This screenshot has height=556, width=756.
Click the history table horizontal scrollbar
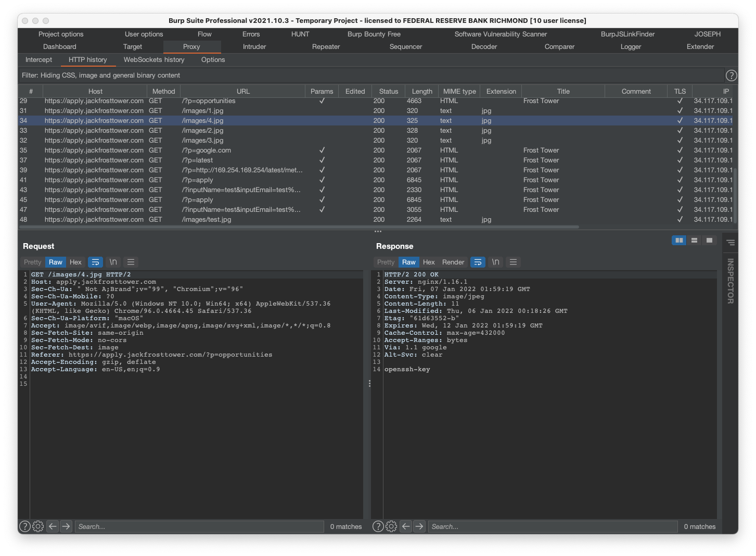pyautogui.click(x=299, y=227)
